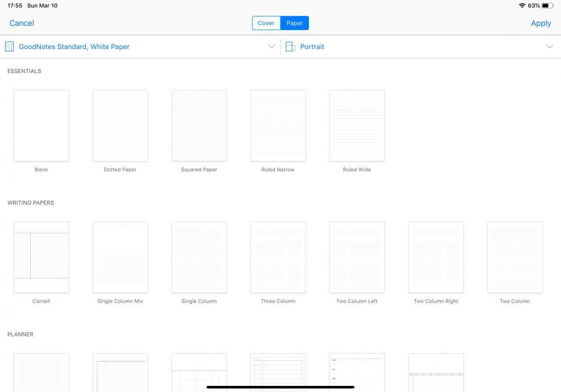Choose the Two Column Left paper

tap(357, 257)
